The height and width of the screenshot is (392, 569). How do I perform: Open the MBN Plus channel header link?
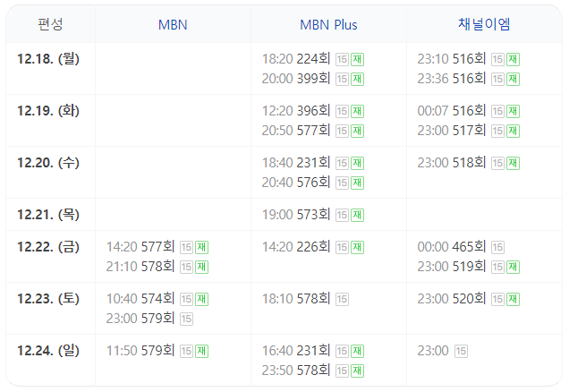(328, 25)
